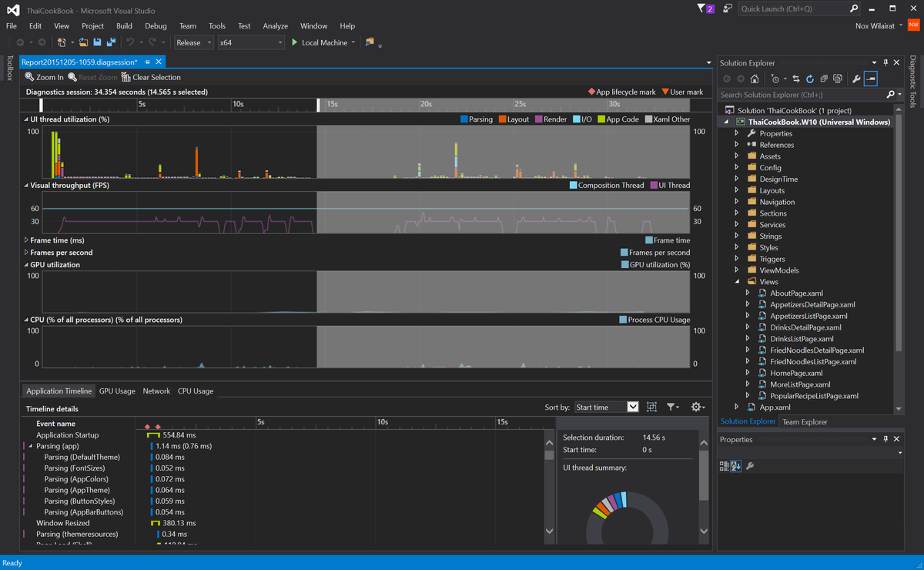Click Sync with Active Document icon

click(796, 79)
